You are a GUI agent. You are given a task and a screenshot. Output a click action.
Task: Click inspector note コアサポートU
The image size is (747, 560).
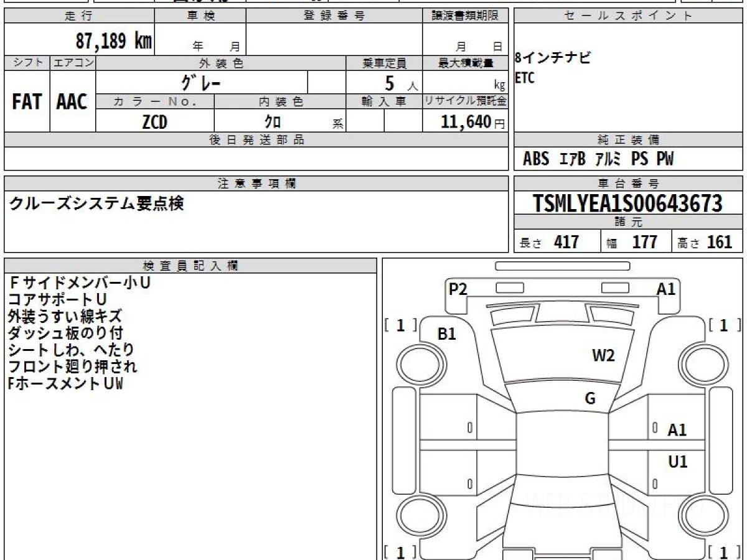(57, 299)
